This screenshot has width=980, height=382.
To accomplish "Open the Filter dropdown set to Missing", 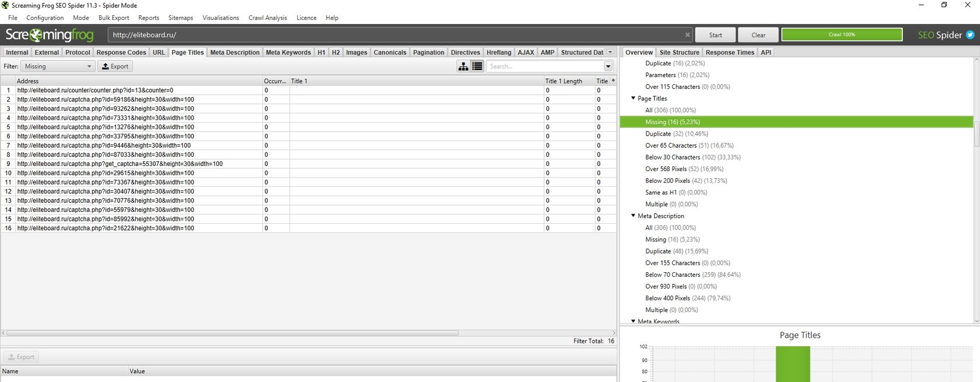I will [57, 67].
